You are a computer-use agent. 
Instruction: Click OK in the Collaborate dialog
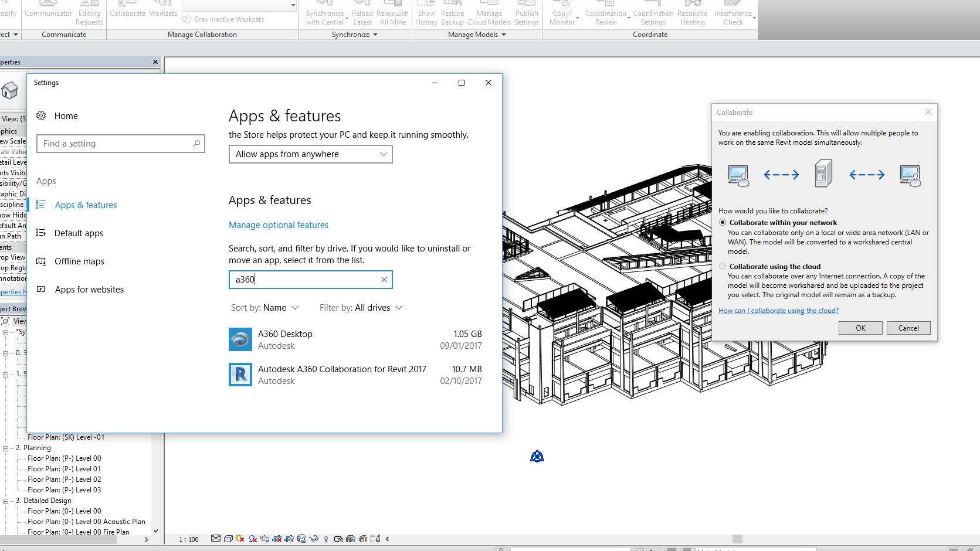coord(860,328)
